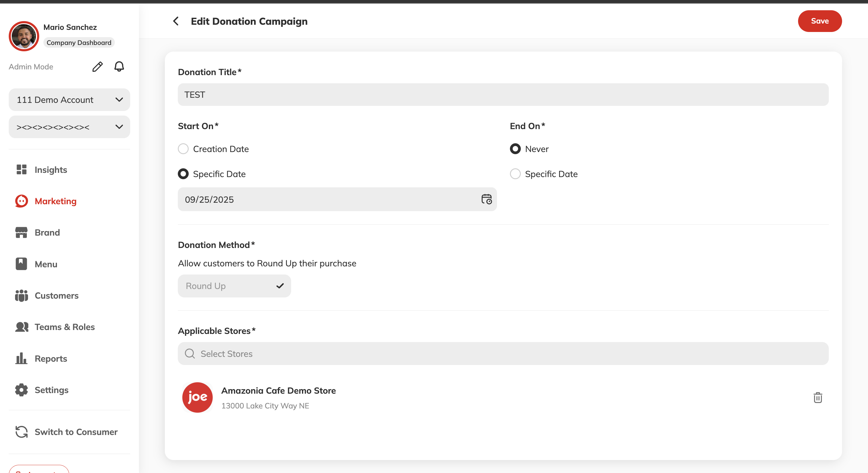868x473 pixels.
Task: Open the calendar picker icon in Start date
Action: [486, 199]
